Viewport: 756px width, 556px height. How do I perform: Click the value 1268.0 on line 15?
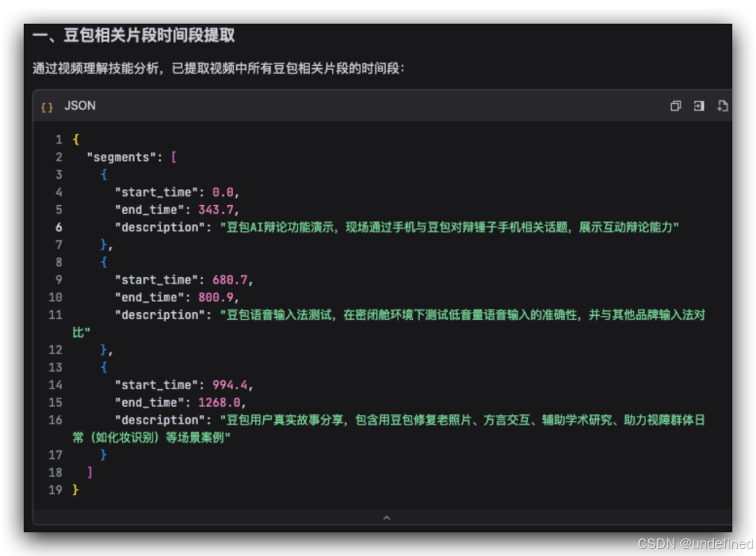(219, 402)
